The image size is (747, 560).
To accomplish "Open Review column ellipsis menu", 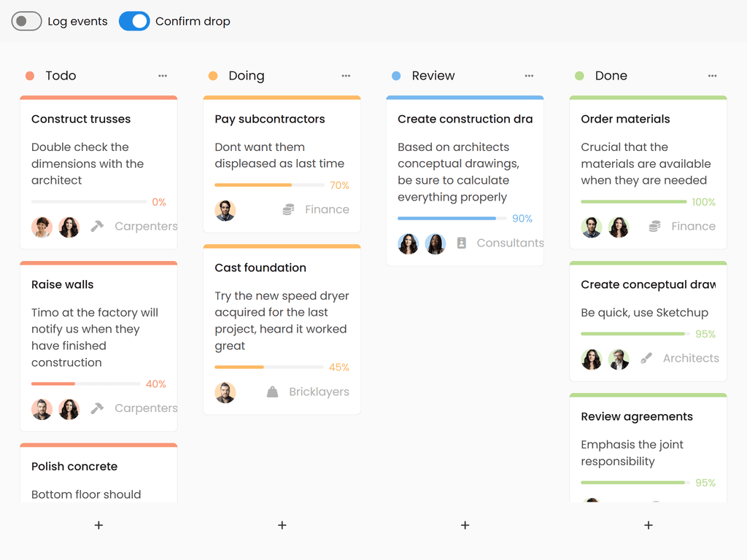I will [x=529, y=76].
